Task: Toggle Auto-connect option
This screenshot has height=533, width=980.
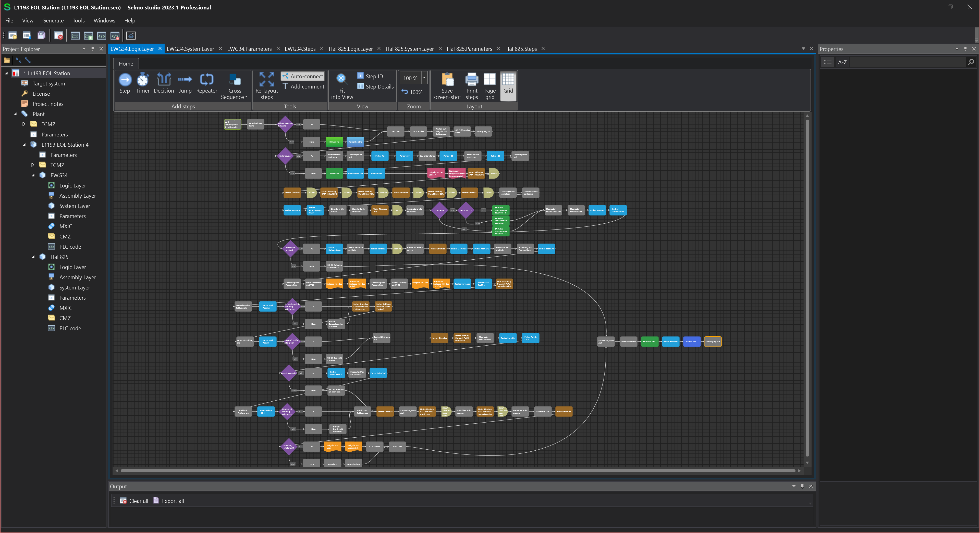Action: tap(303, 76)
